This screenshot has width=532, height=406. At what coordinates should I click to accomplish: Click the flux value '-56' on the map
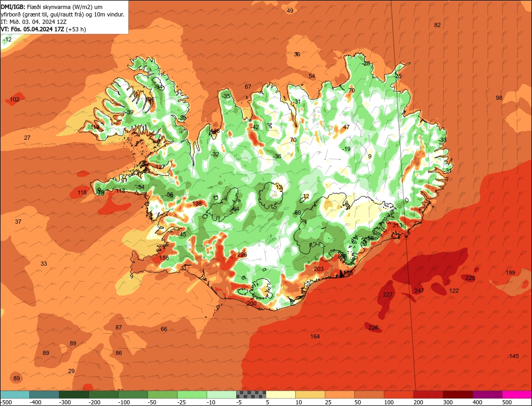tap(169, 195)
